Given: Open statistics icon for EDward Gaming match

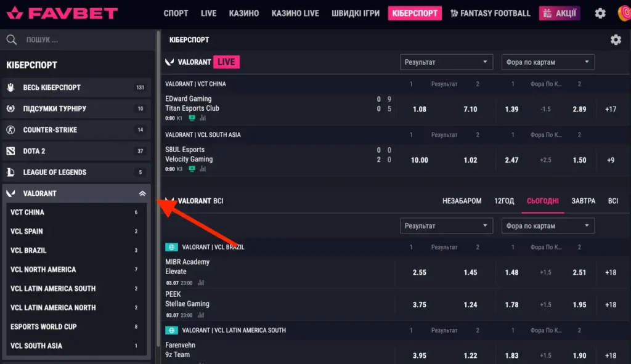Looking at the screenshot, I should pos(203,118).
